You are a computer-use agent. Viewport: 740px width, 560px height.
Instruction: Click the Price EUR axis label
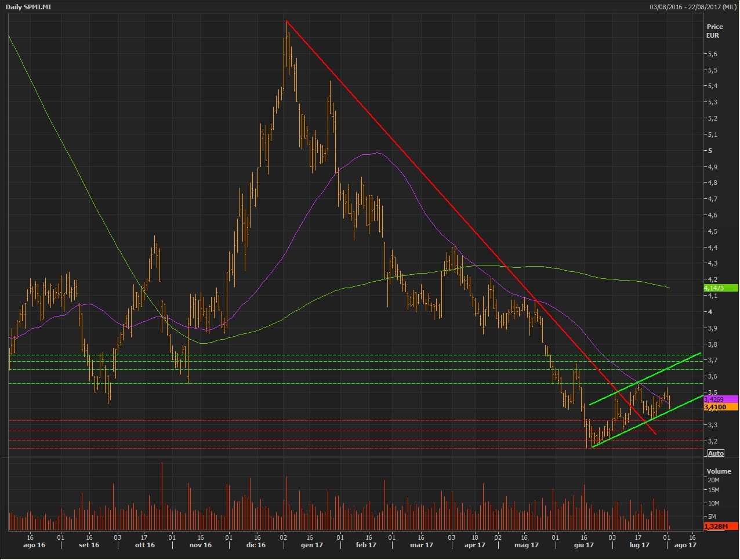pos(714,31)
